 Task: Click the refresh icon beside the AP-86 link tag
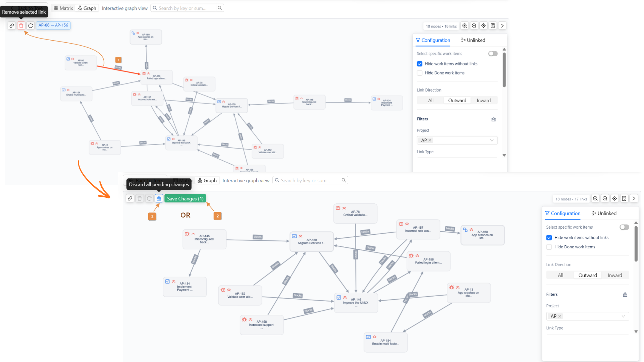coord(31,25)
